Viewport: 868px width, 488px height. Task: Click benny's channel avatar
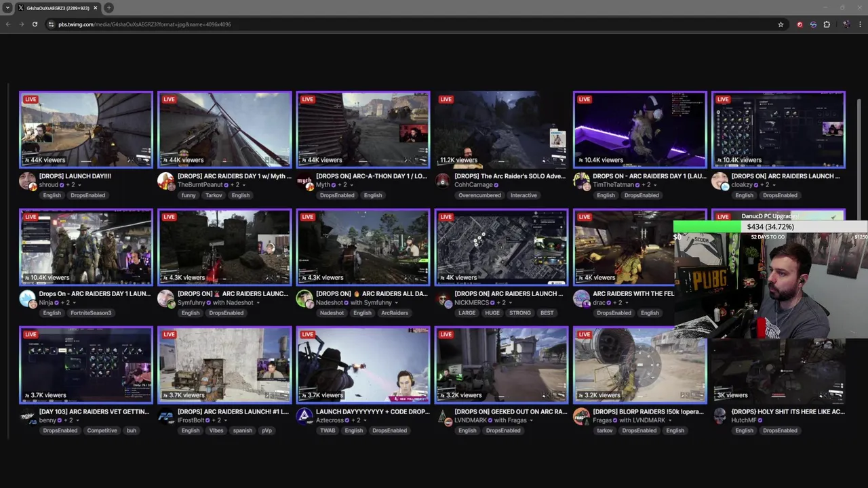click(x=27, y=416)
